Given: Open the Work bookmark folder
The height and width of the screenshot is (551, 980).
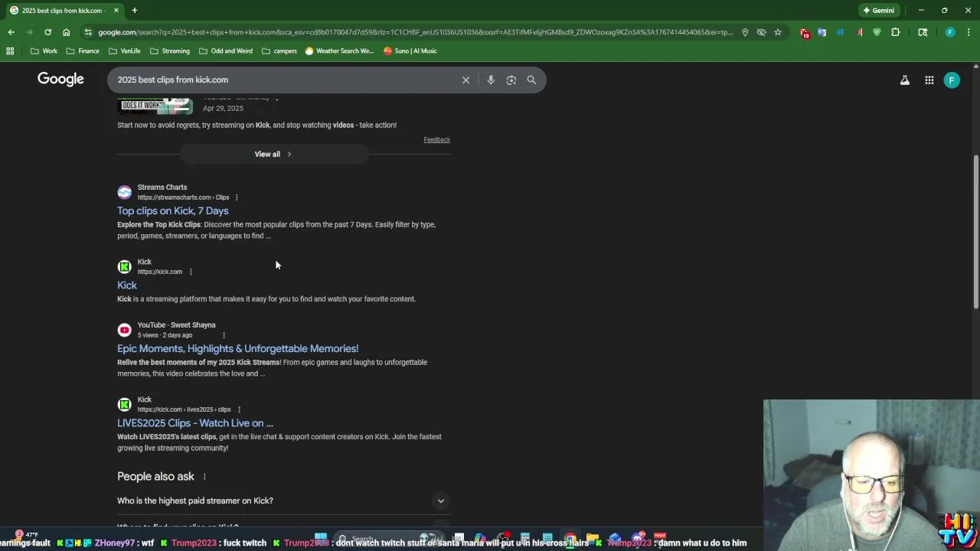Looking at the screenshot, I should pos(44,51).
